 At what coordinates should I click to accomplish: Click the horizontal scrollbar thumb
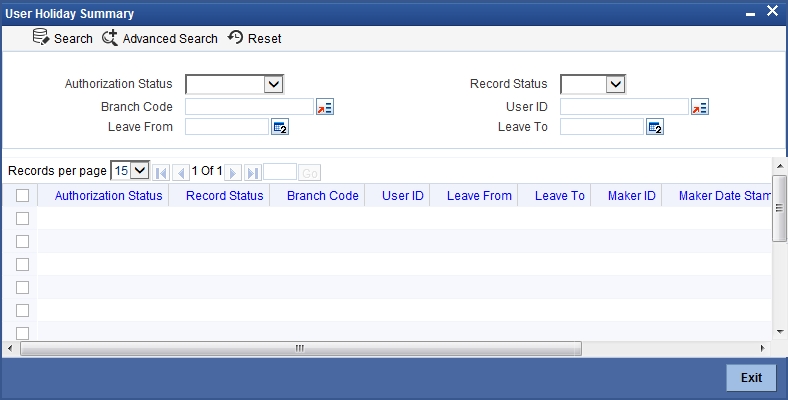301,348
